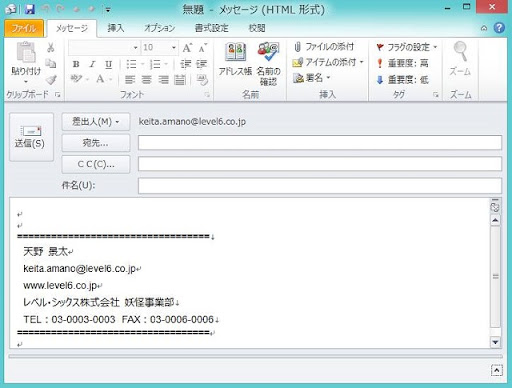The image size is (512, 388).
Task: Click the Clear Formatting icon
Action: pos(202,80)
